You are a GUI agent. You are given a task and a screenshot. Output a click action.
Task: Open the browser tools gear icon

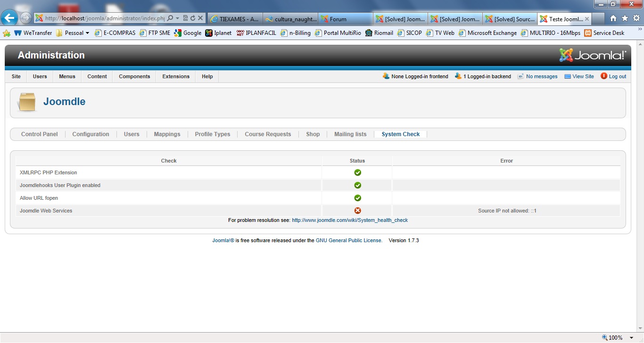click(x=636, y=18)
